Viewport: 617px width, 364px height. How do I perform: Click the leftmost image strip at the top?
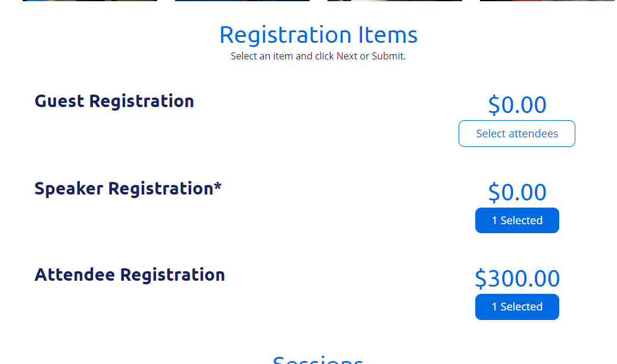(90, 1)
